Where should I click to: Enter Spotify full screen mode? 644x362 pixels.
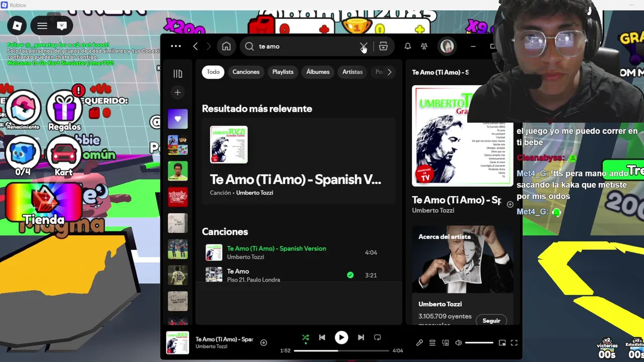point(514,343)
